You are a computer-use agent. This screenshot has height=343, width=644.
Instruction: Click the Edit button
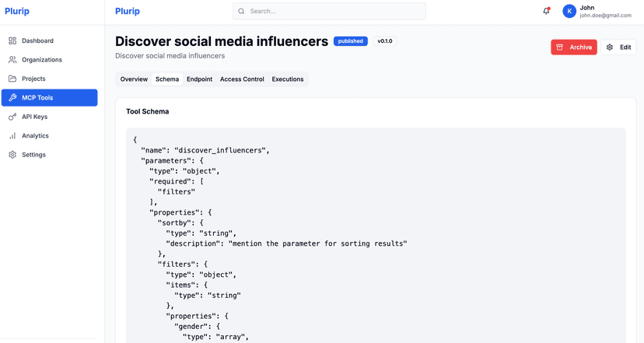coord(618,47)
